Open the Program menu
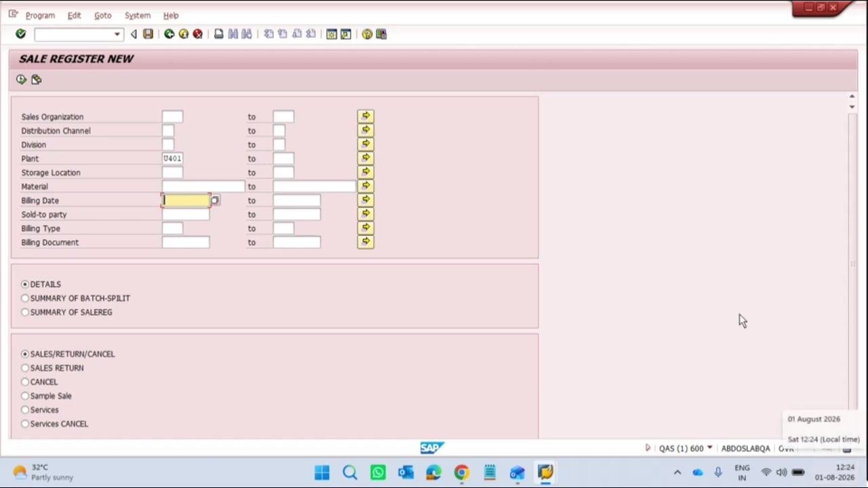Viewport: 868px width, 488px height. coord(40,15)
